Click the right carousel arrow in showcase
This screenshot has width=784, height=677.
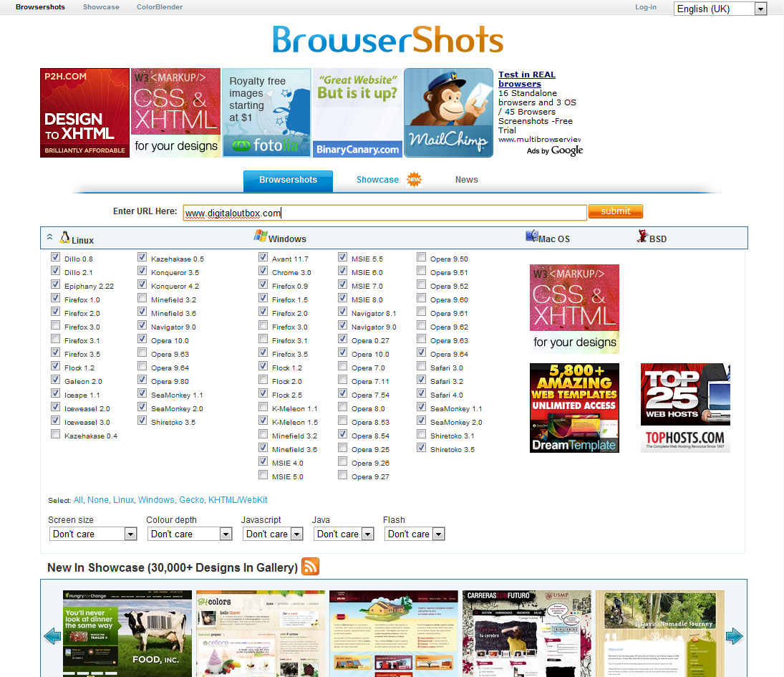point(734,635)
